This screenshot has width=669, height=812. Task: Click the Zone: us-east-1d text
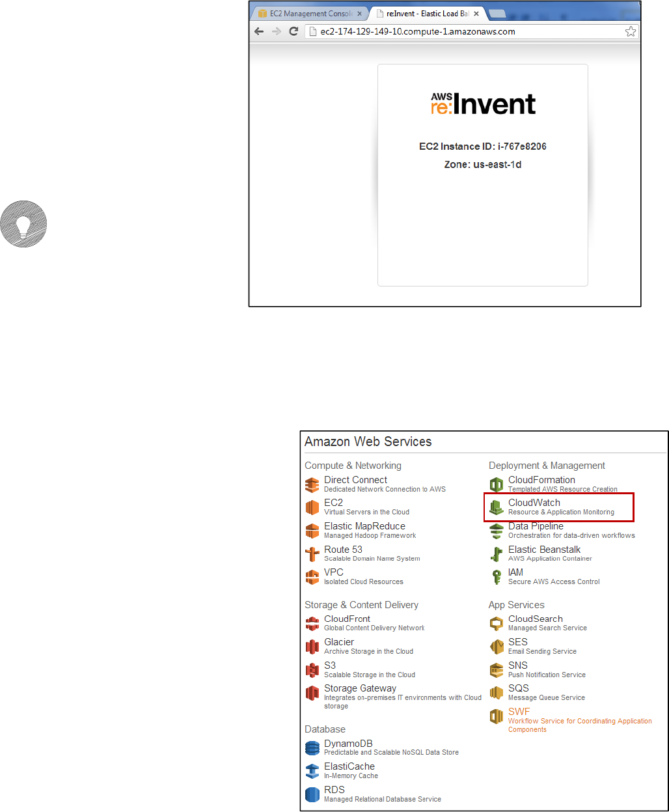pos(483,165)
